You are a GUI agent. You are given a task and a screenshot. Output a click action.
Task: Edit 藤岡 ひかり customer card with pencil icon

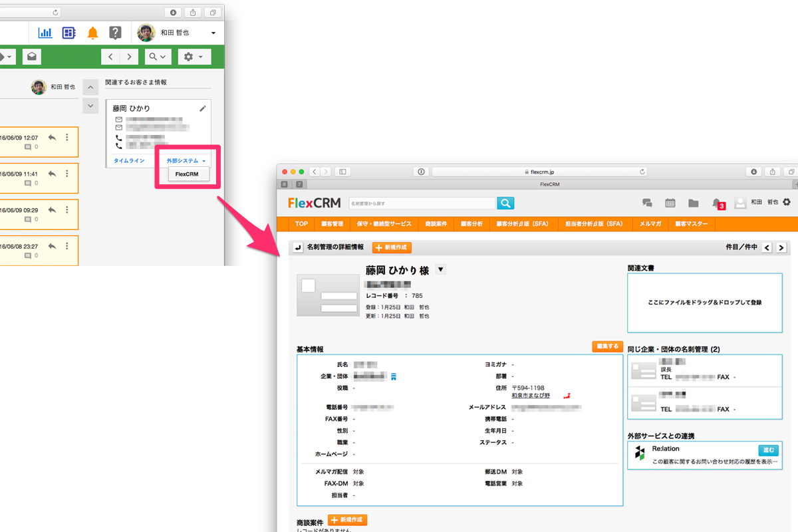click(x=203, y=108)
